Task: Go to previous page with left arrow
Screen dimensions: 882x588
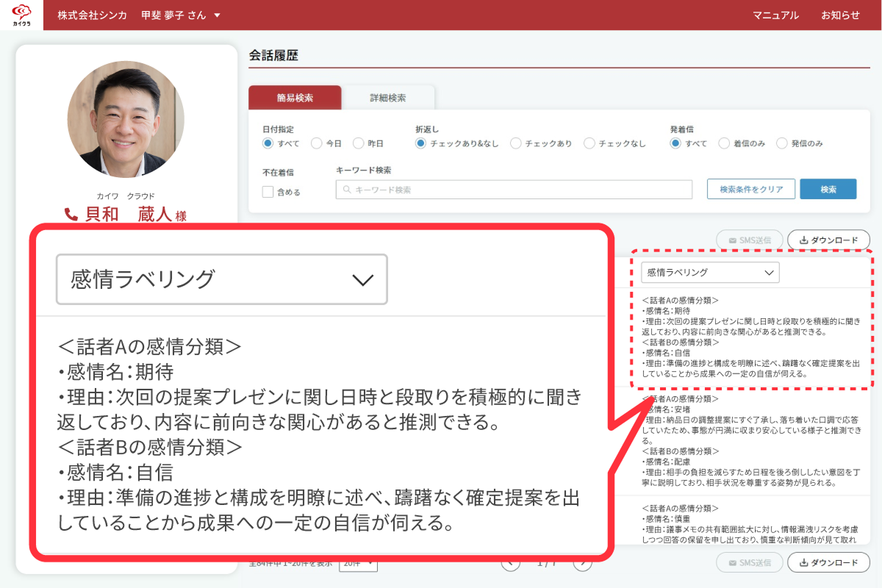Action: [x=511, y=563]
